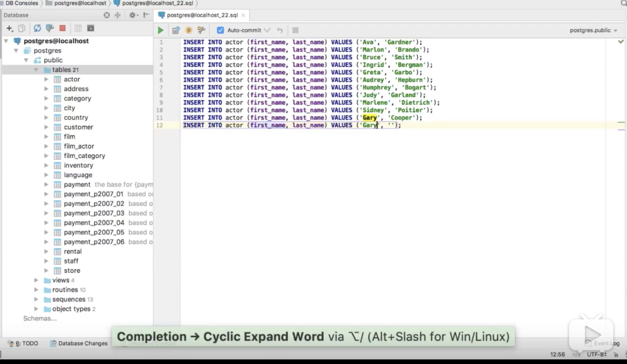This screenshot has height=364, width=627.
Task: Click the red Disconnect stop square
Action: (x=62, y=28)
